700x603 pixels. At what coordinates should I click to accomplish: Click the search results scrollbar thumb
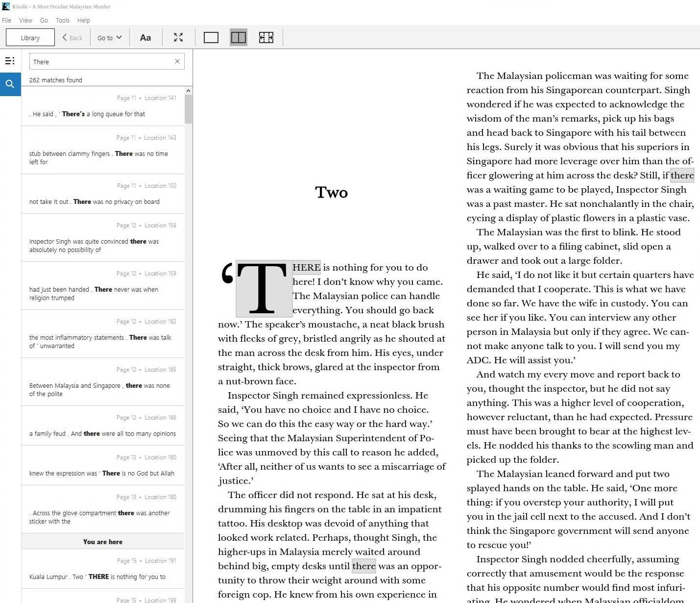(x=189, y=109)
